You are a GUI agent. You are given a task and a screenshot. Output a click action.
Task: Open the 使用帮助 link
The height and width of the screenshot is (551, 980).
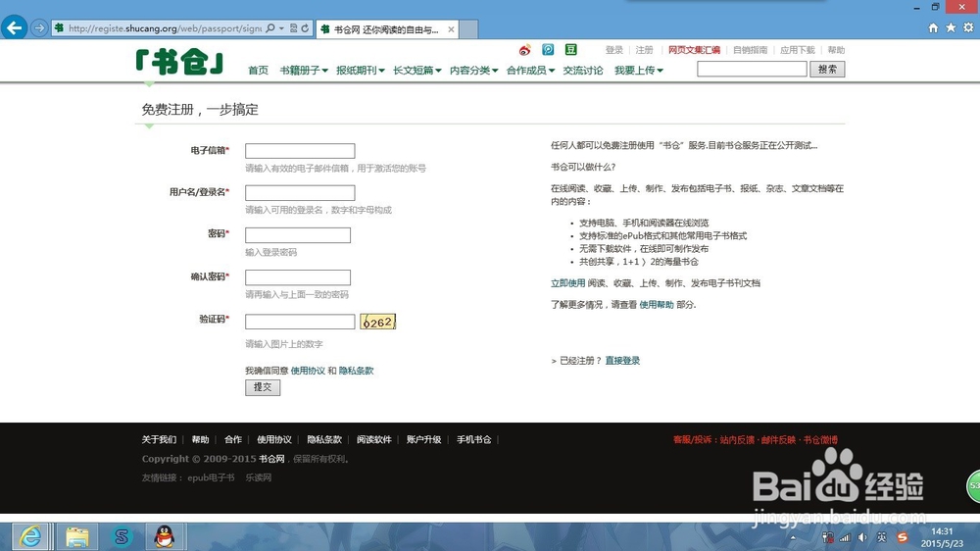click(x=657, y=305)
